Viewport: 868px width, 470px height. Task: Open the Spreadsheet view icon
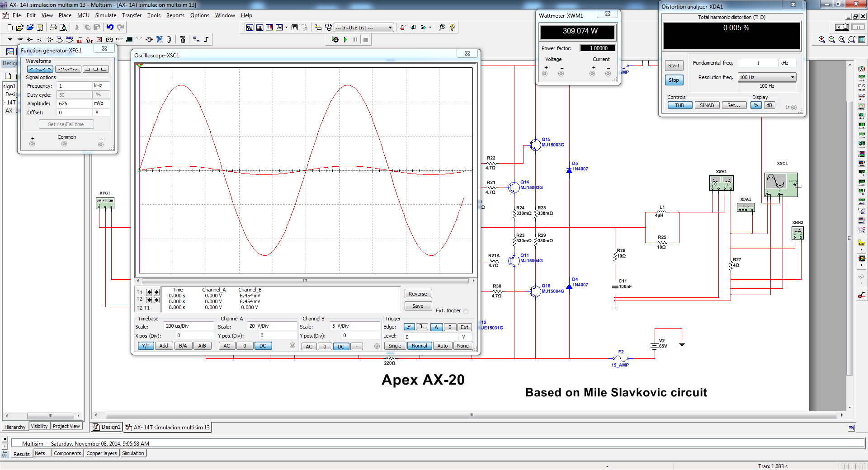tap(259, 27)
